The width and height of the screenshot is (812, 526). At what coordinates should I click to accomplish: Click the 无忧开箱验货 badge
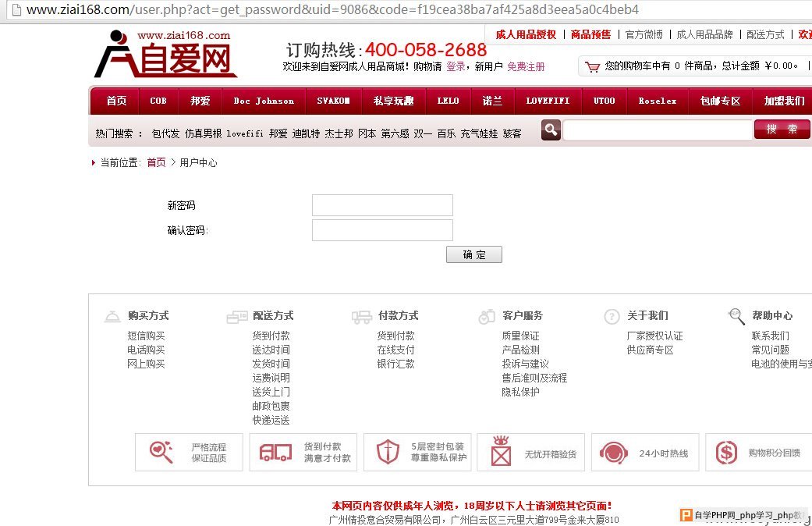(531, 453)
